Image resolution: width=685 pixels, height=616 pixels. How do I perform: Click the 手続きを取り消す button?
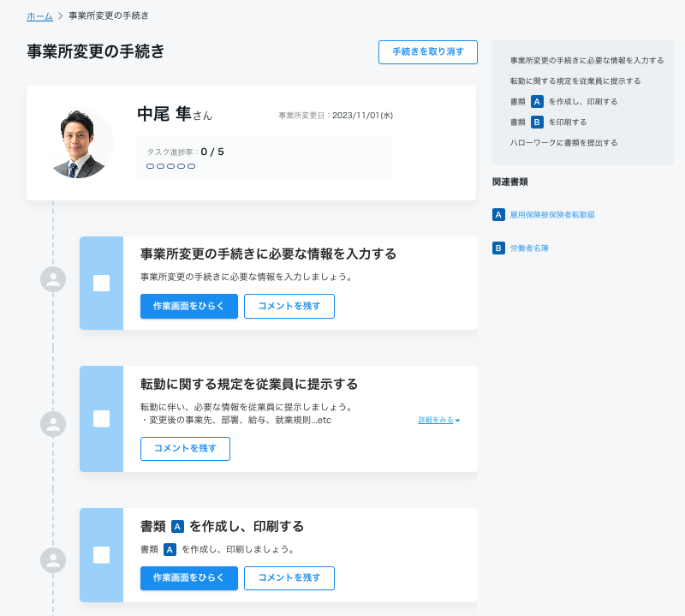coord(427,52)
